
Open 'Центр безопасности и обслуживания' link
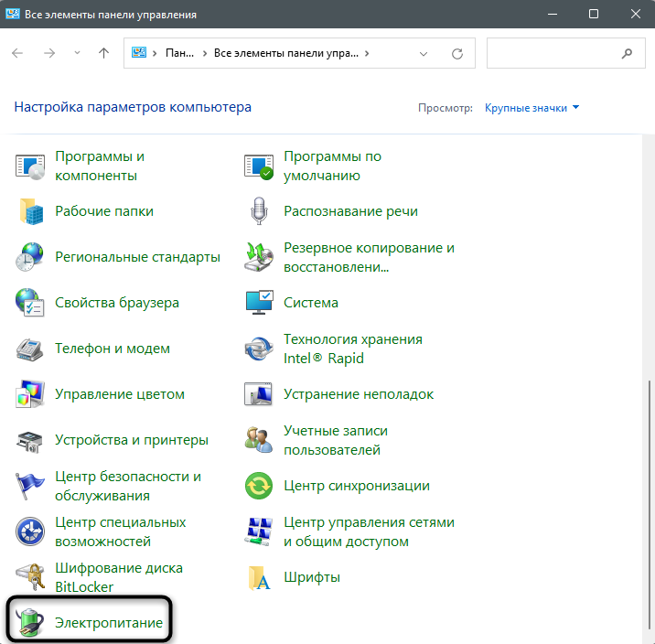pyautogui.click(x=128, y=486)
